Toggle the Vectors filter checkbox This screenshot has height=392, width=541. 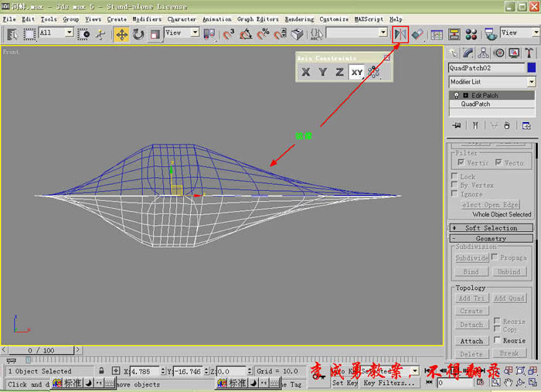click(x=498, y=162)
